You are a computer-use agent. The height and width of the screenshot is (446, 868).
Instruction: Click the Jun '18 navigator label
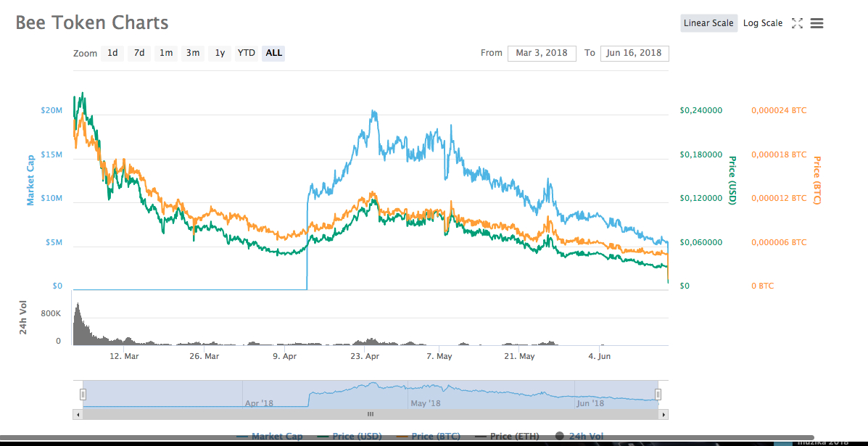coord(590,403)
